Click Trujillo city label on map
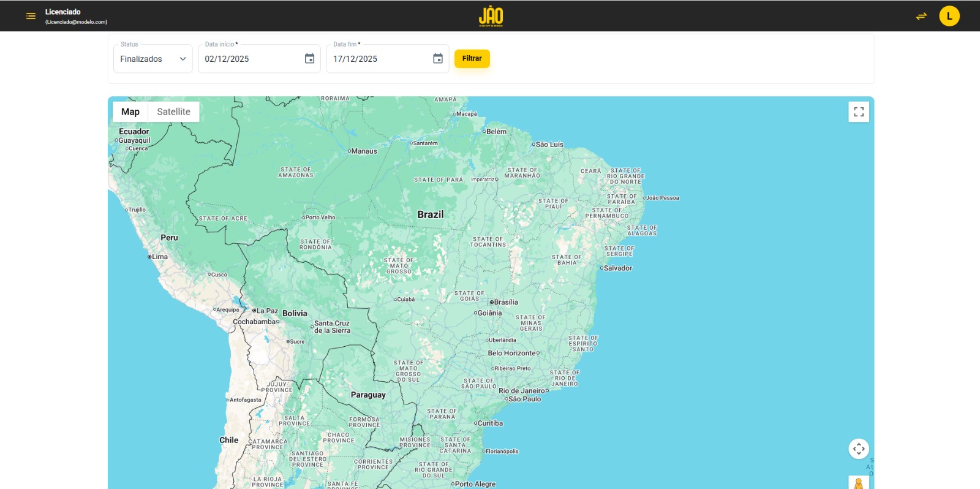 click(x=137, y=210)
